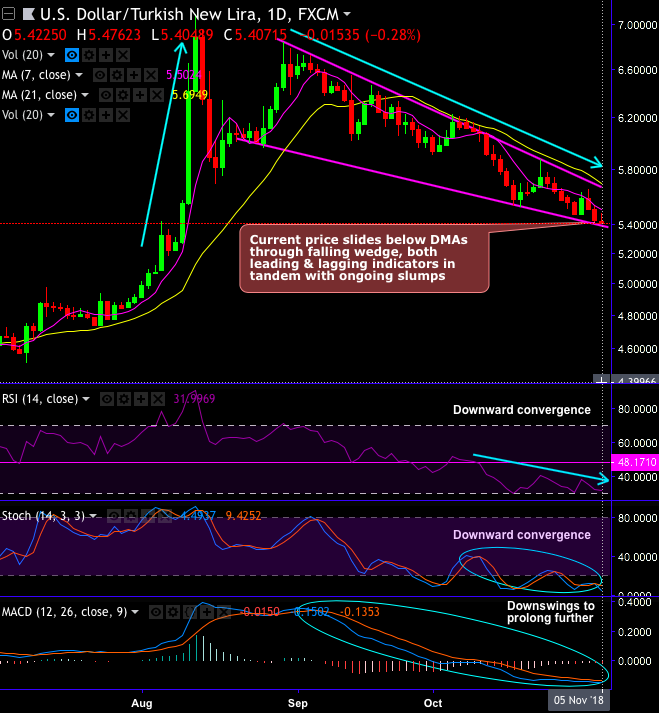Remove Vol (20) above MA (7, close) with X icon
This screenshot has height=713, width=659.
point(123,55)
